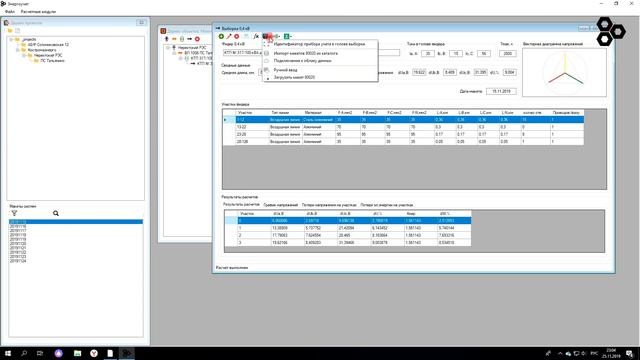Viewport: 640px width, 360px height.
Task: Collapse Нерехтский РЭС node in middle window tree
Action: coord(167,48)
